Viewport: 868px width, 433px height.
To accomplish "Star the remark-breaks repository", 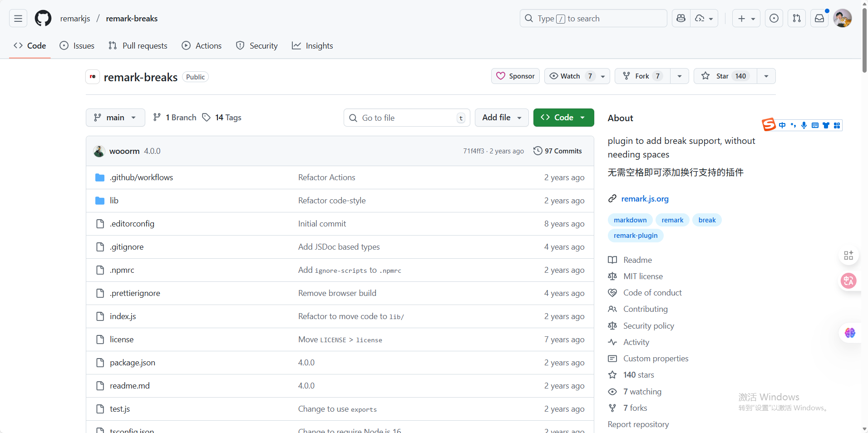I will [725, 76].
